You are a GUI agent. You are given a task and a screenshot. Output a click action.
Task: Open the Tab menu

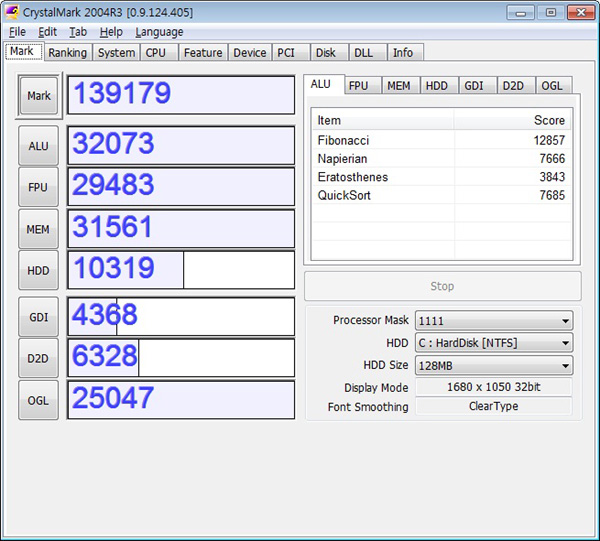pos(78,32)
